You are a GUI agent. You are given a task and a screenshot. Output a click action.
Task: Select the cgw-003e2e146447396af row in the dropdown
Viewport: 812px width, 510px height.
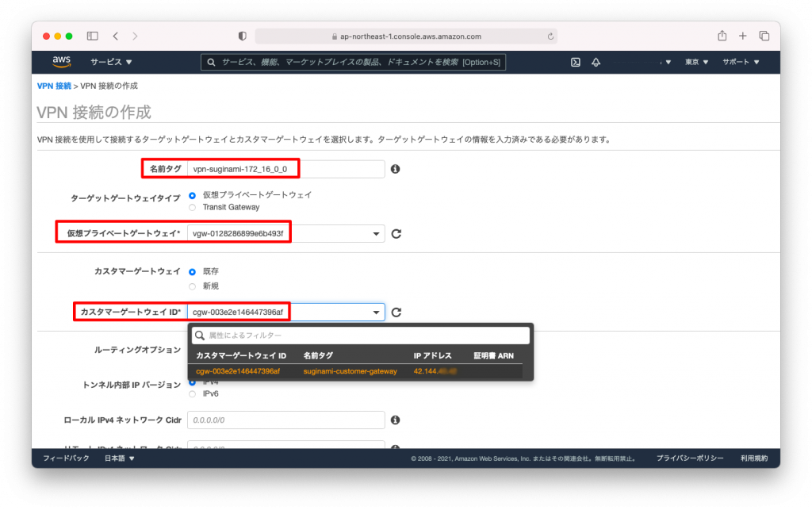tap(240, 370)
